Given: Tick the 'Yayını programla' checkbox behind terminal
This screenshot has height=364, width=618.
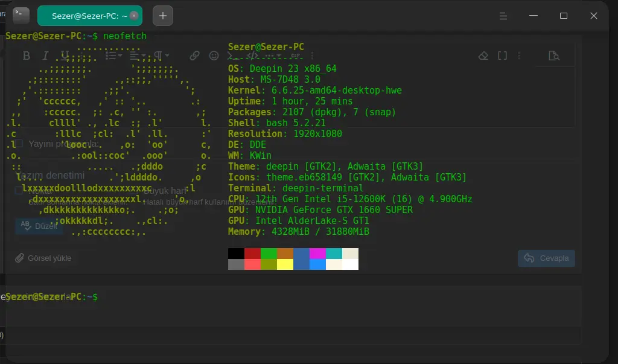Looking at the screenshot, I should [19, 144].
